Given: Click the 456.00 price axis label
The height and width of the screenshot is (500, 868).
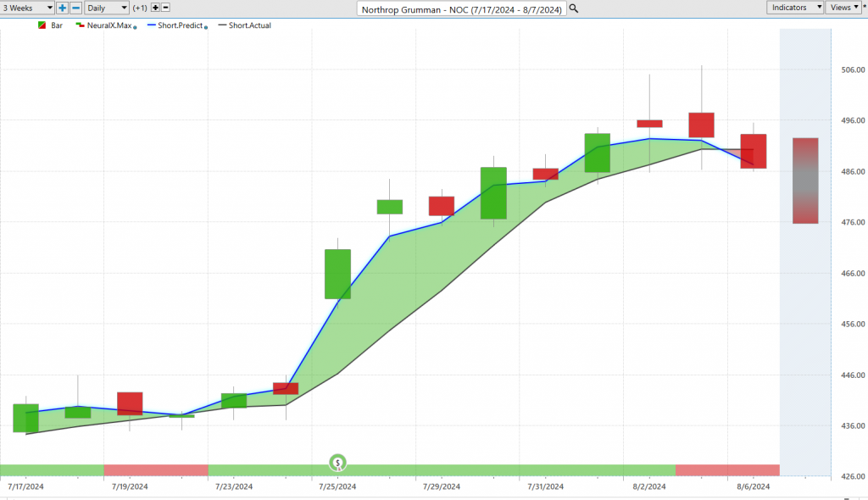Looking at the screenshot, I should point(853,324).
